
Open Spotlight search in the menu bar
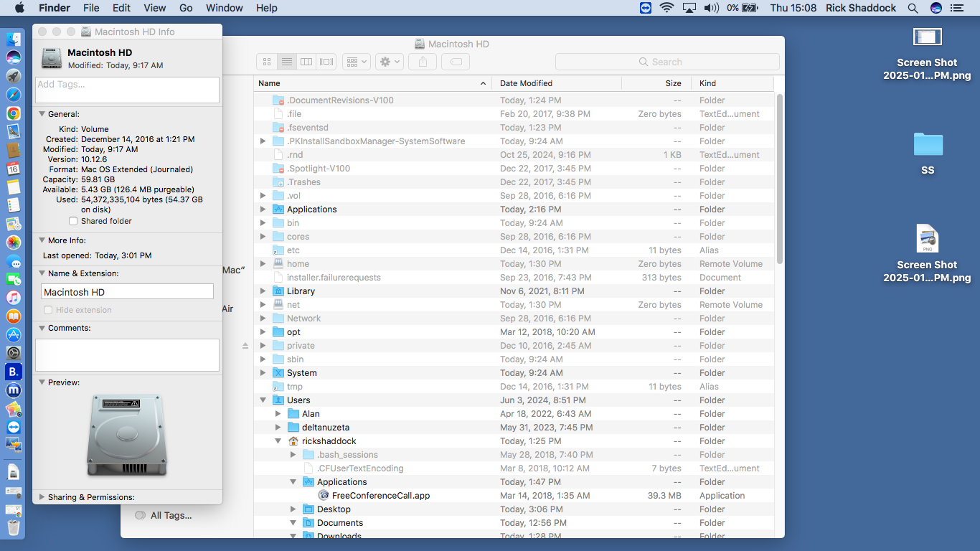point(913,8)
